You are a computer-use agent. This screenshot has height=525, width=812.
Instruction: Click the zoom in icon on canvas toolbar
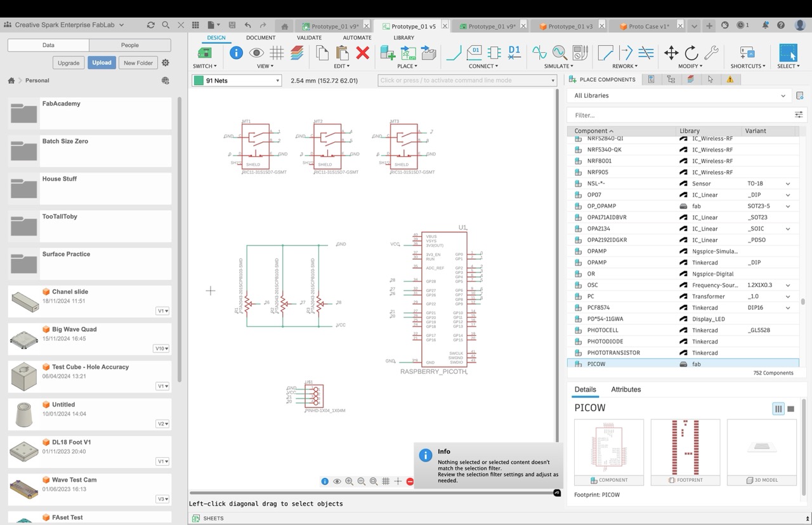349,481
